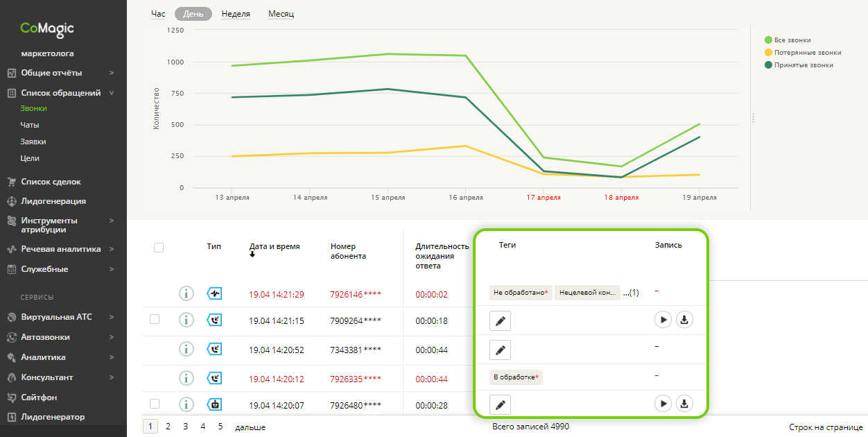Expand the Речевая аналитика menu arrow

[x=112, y=249]
